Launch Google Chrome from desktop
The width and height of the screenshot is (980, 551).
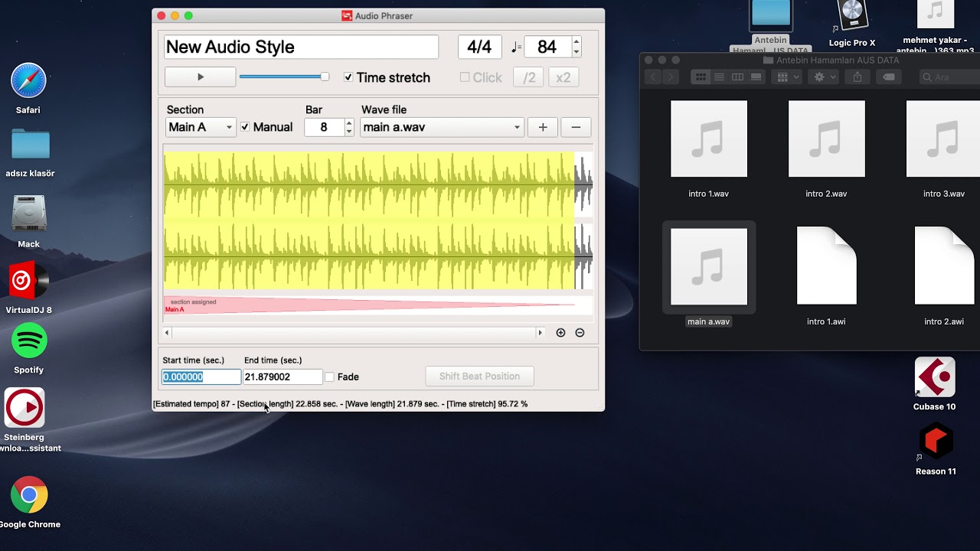click(29, 495)
